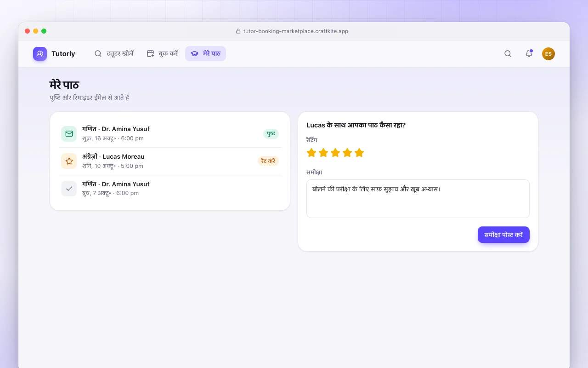The width and height of the screenshot is (588, 368).
Task: Focus the समीक्षा review text box
Action: coord(418,199)
